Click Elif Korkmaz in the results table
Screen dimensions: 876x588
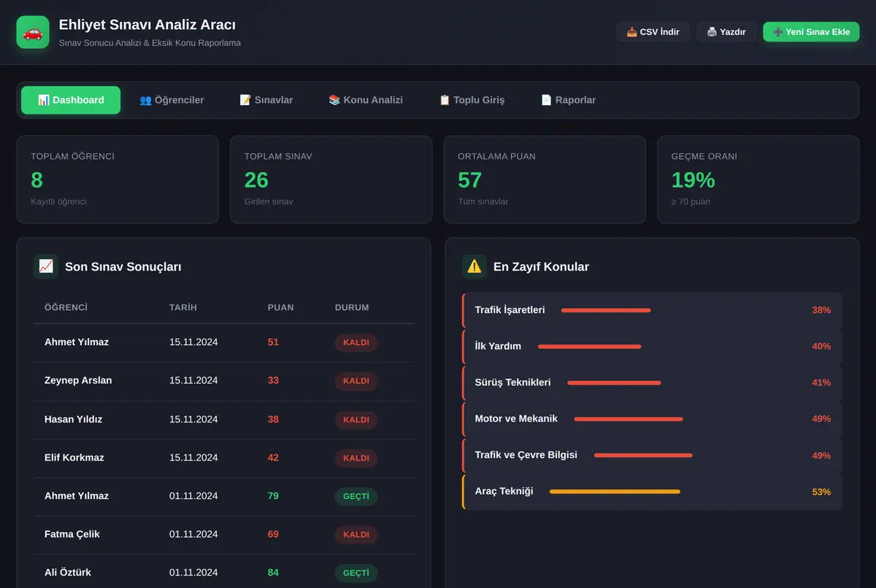pyautogui.click(x=74, y=457)
